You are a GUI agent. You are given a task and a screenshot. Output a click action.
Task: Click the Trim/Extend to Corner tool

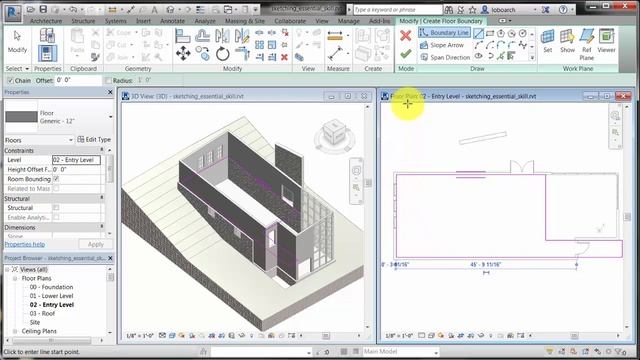coord(242,53)
